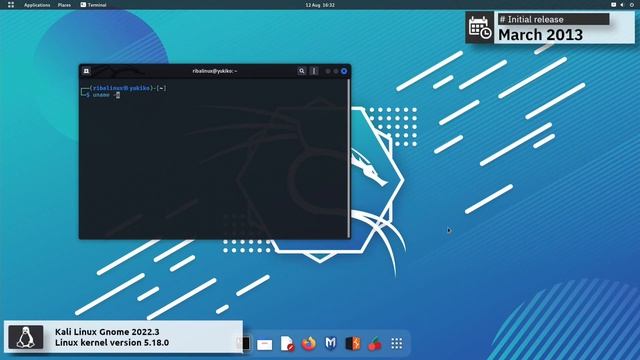Launch Metasploit from the dock
640x360 pixels.
331,344
